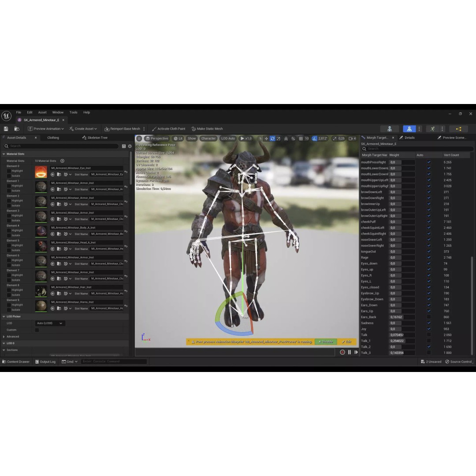Click Browse to asset in Content Browser icon
Viewport: 476px width, 476px height.
click(x=17, y=129)
